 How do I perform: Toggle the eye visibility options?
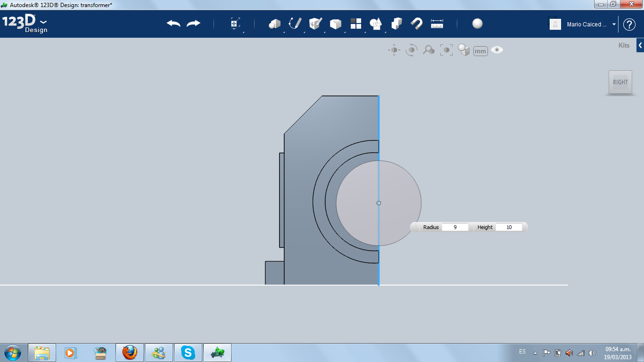(x=497, y=50)
